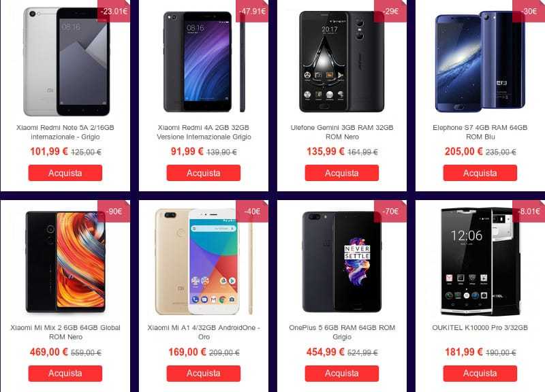View the OnePlus 5 Never Settle image

click(x=342, y=261)
